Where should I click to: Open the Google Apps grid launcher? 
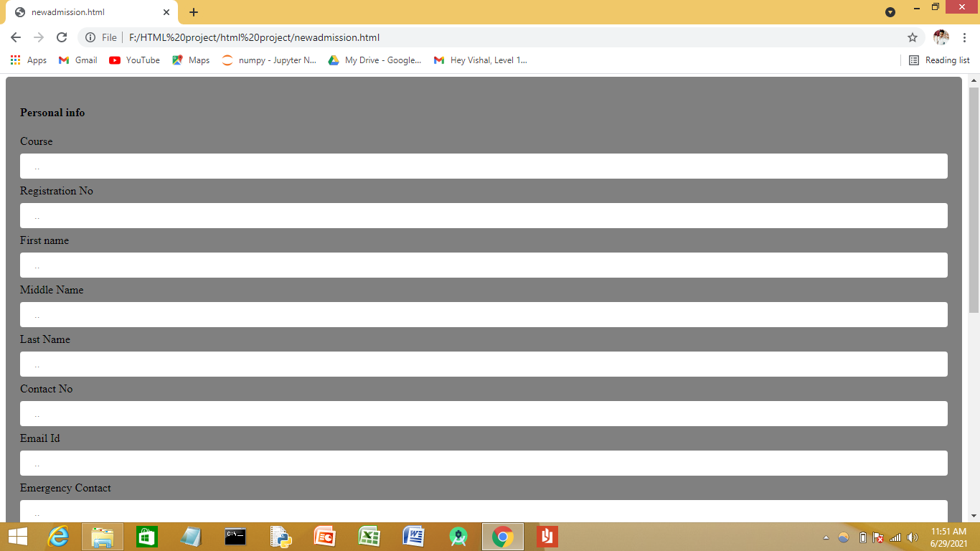15,60
